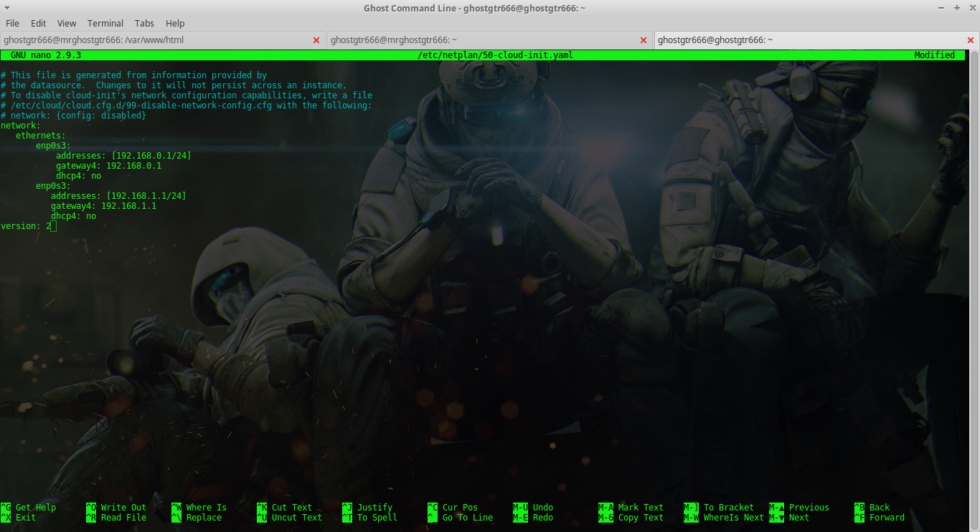Click the ^O Write Out shortcut
This screenshot has height=532, width=980.
coord(116,507)
